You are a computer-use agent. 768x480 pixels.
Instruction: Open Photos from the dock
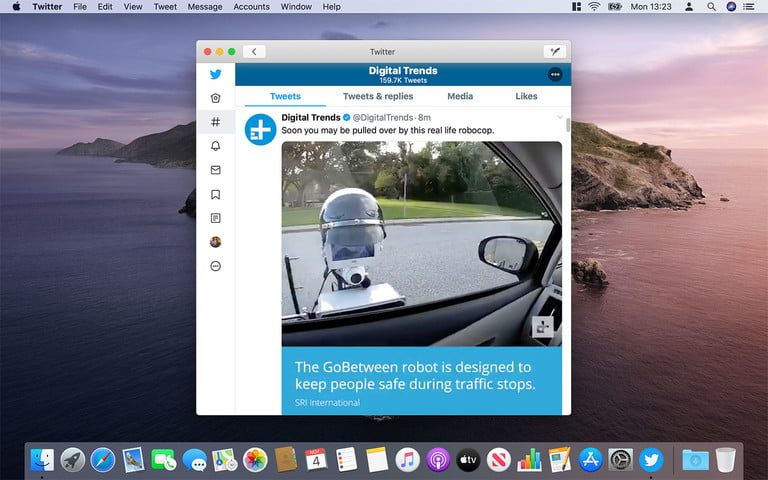point(255,460)
